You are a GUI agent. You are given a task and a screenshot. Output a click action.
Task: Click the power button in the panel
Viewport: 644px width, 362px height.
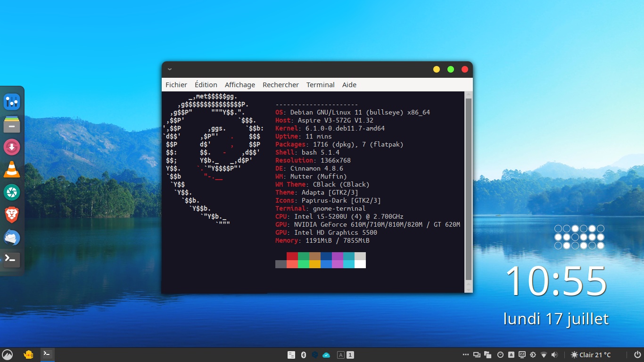click(x=637, y=355)
